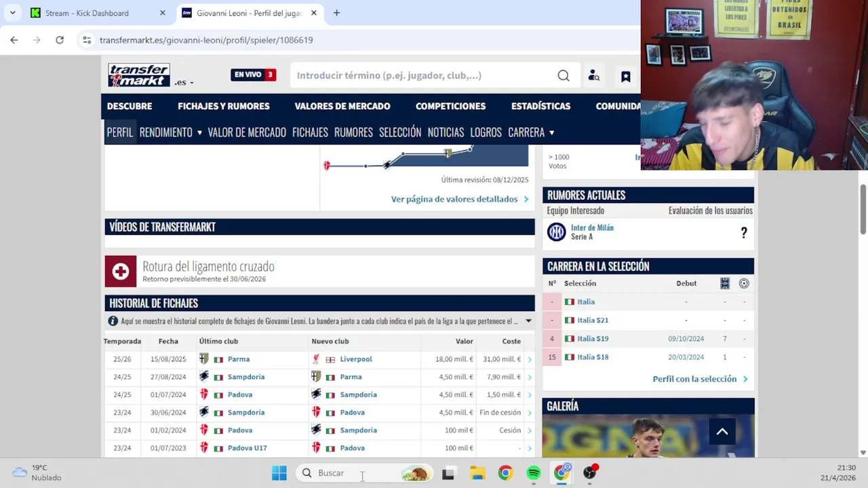
Task: Click the matches icon in selección table header
Action: (725, 283)
